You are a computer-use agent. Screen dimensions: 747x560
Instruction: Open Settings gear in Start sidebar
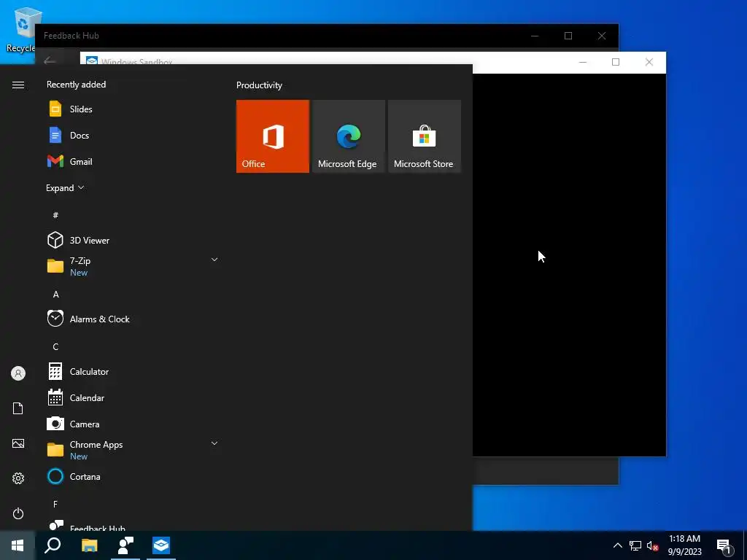[x=18, y=478]
